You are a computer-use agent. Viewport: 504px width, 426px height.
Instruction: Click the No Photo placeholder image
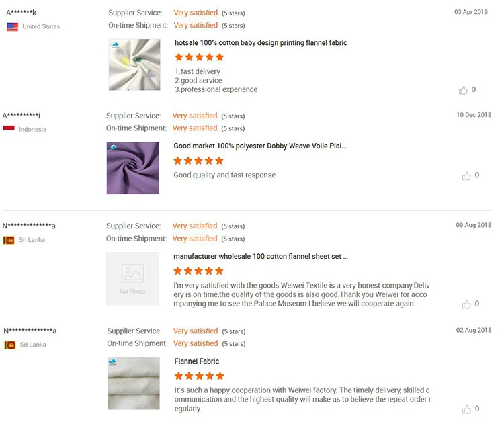coord(132,279)
